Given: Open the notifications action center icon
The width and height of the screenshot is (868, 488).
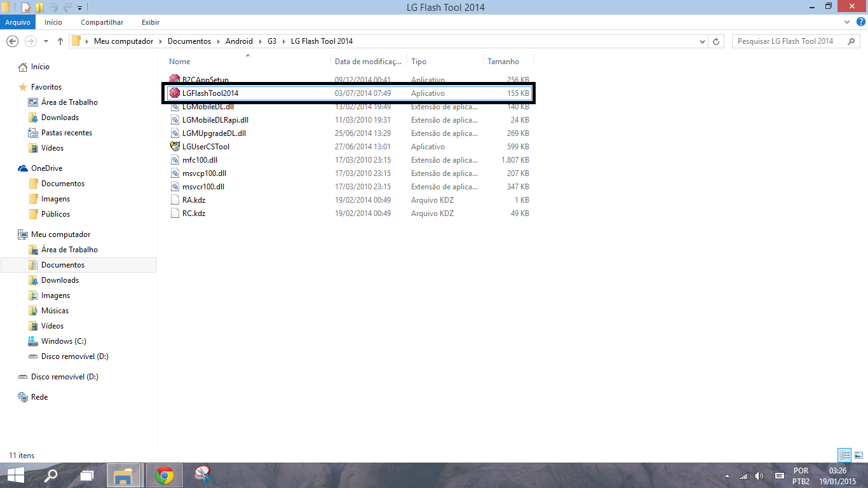Looking at the screenshot, I should coord(780,476).
